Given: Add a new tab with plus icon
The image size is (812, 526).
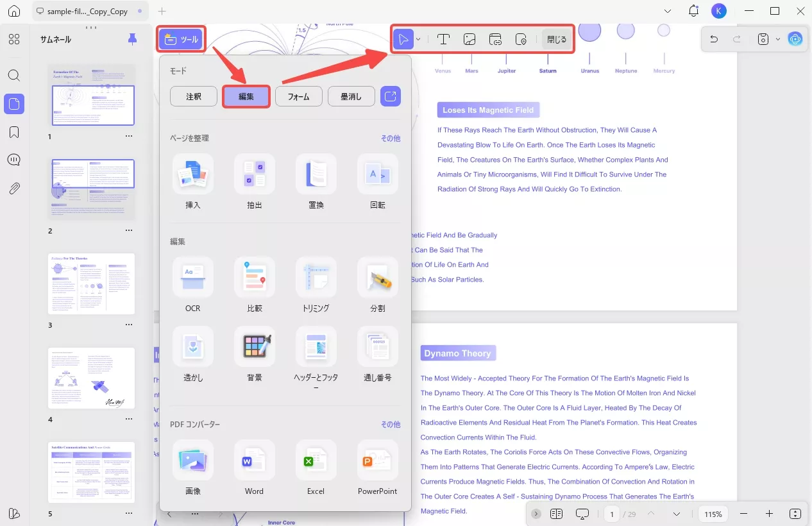Looking at the screenshot, I should pyautogui.click(x=162, y=11).
